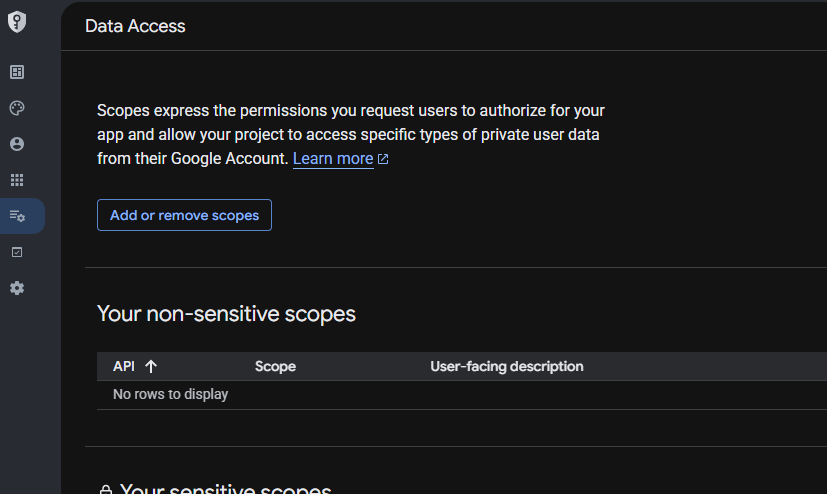Sort the table by the API column header
Viewport: 827px width, 494px height.
pos(124,366)
